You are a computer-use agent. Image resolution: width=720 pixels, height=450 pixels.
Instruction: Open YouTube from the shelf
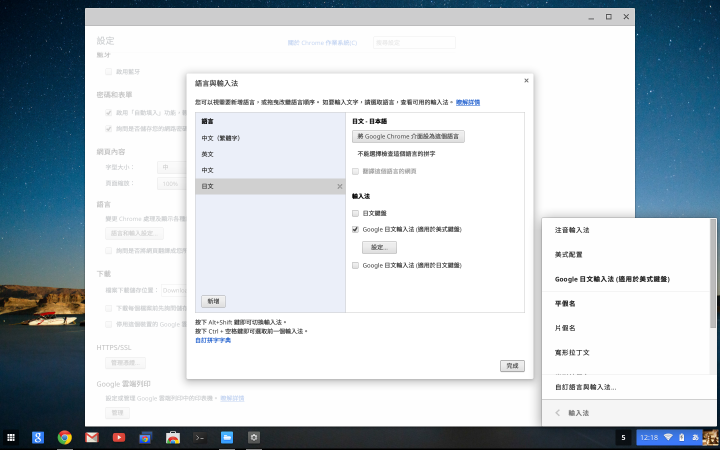point(119,437)
